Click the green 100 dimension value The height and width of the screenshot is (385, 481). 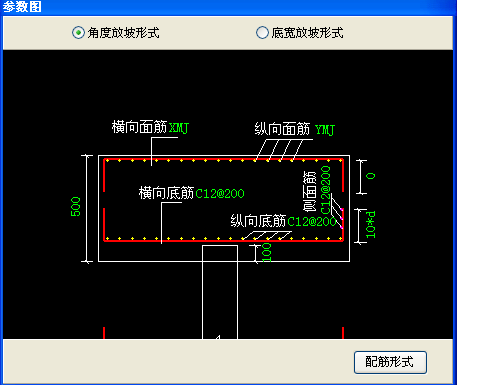[x=267, y=253]
